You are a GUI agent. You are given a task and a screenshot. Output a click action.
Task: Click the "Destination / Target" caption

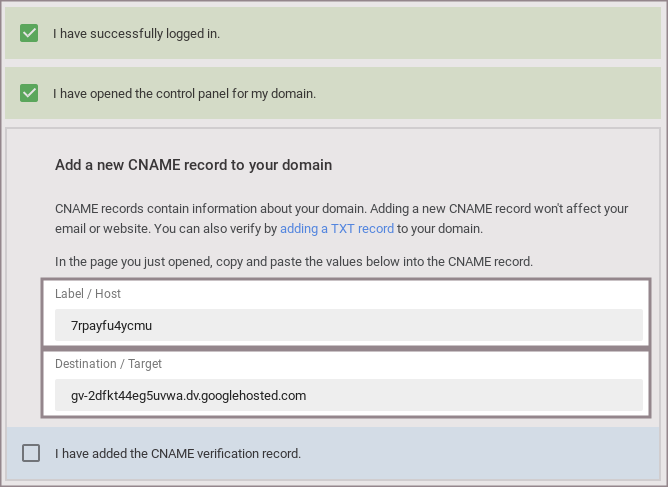[108, 364]
